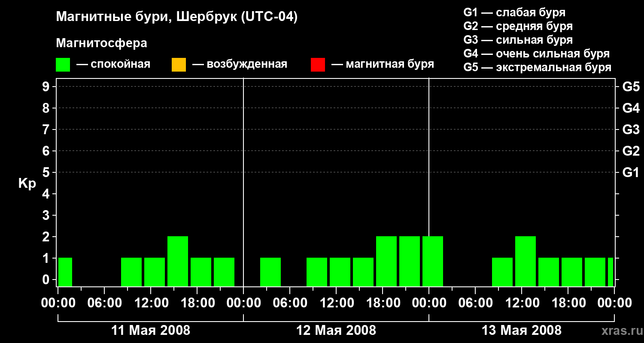Click the '— возбужденная' legend label
The width and height of the screenshot is (644, 343).
(240, 64)
